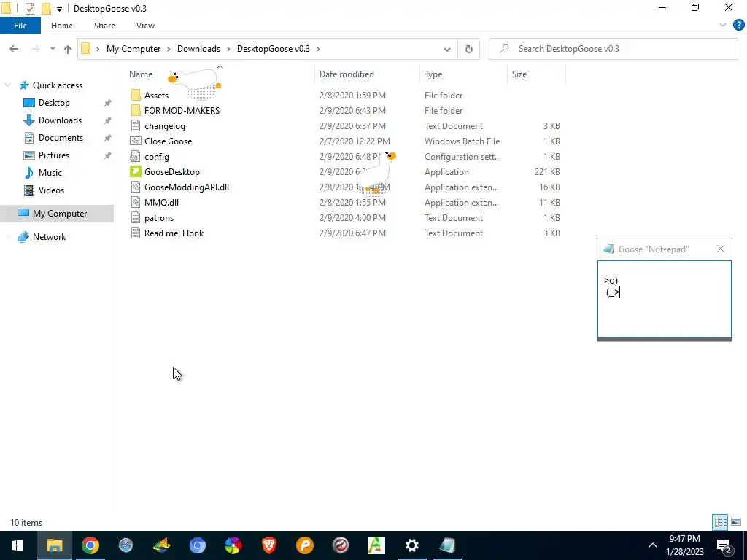Sort files by Type column

433,74
